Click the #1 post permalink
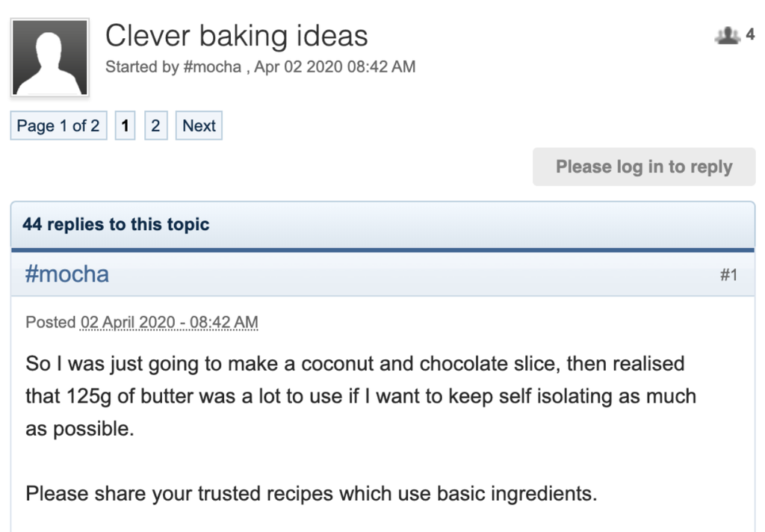Viewport: 765px width, 532px height. [x=728, y=275]
